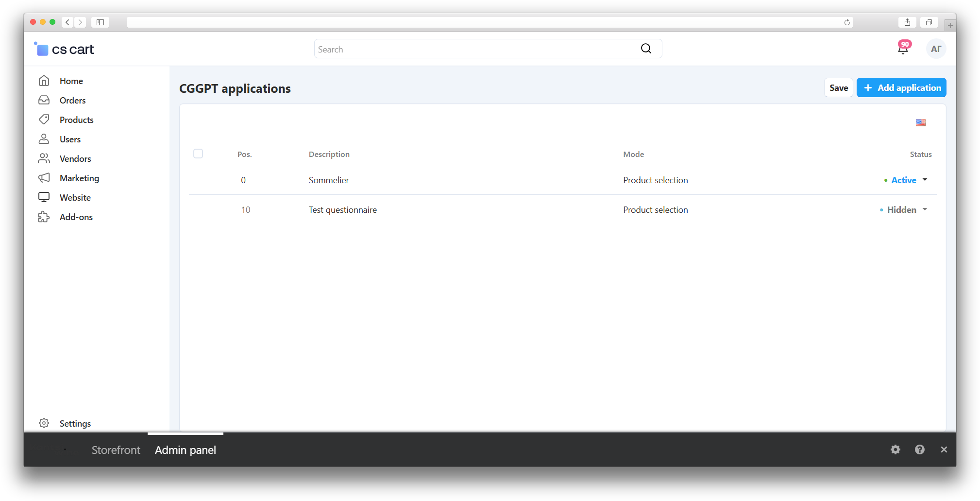Click the Website monitor icon
Screen dimensions: 980x501
coord(44,197)
